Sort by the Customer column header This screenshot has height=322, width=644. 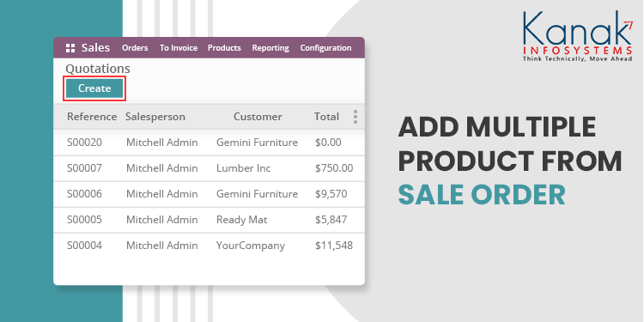[258, 117]
